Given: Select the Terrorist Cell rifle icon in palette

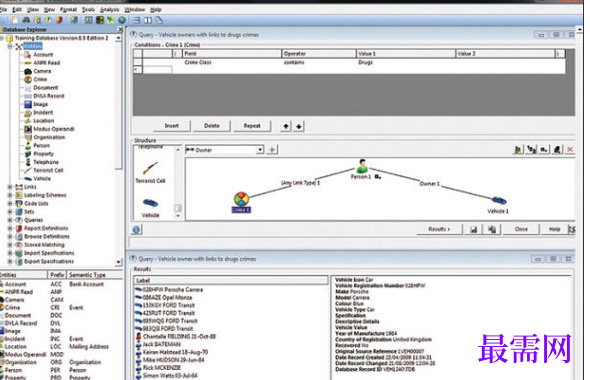Looking at the screenshot, I should tap(151, 169).
